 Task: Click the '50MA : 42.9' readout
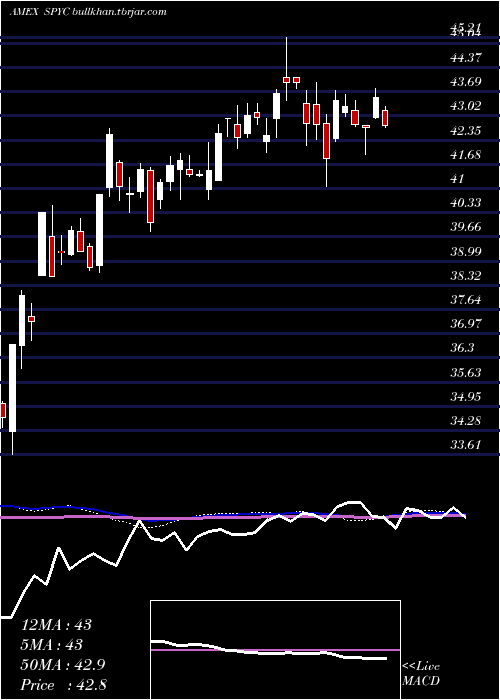click(x=63, y=665)
